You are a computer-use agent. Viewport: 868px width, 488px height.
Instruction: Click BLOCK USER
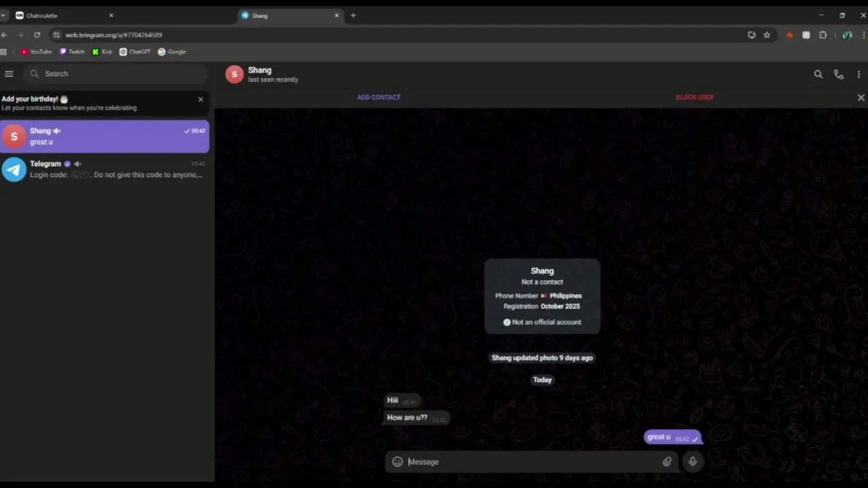coord(694,98)
